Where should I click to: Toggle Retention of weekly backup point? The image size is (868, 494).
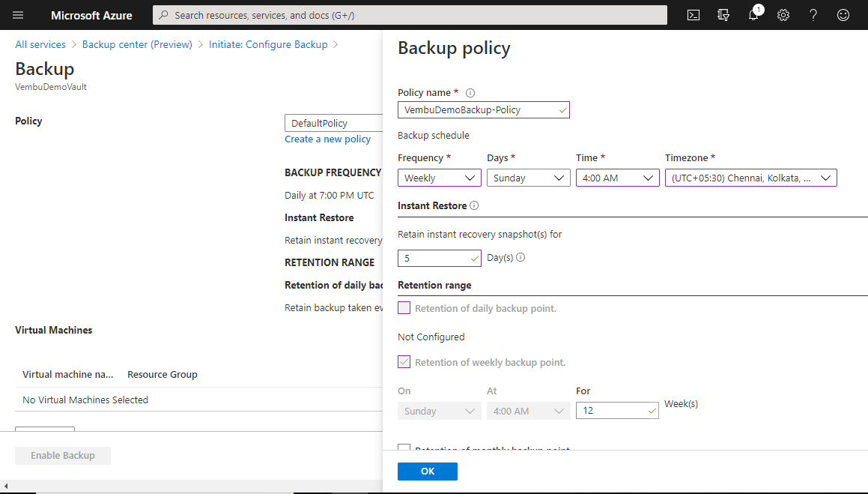[x=404, y=362]
